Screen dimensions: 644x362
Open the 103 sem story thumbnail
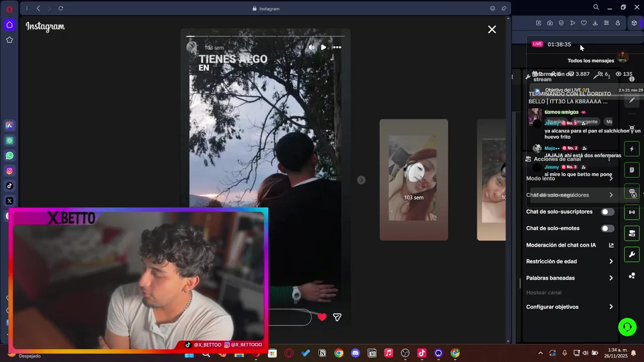(x=414, y=179)
